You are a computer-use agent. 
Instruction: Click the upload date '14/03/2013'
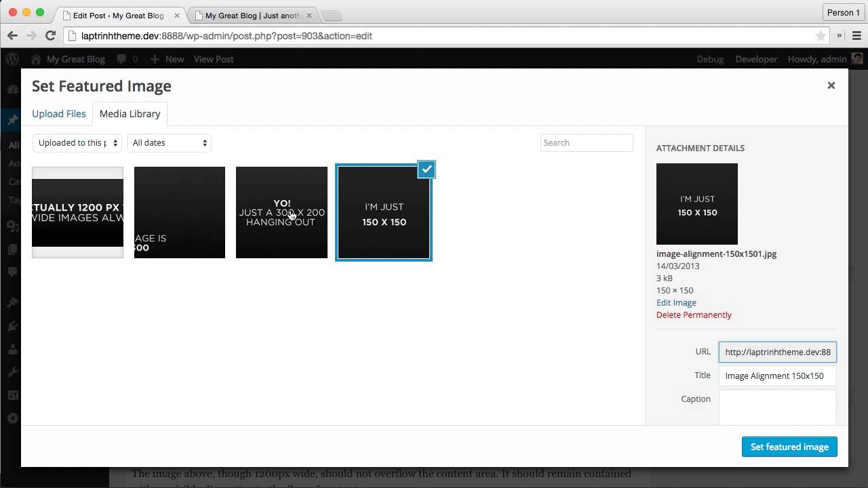677,266
